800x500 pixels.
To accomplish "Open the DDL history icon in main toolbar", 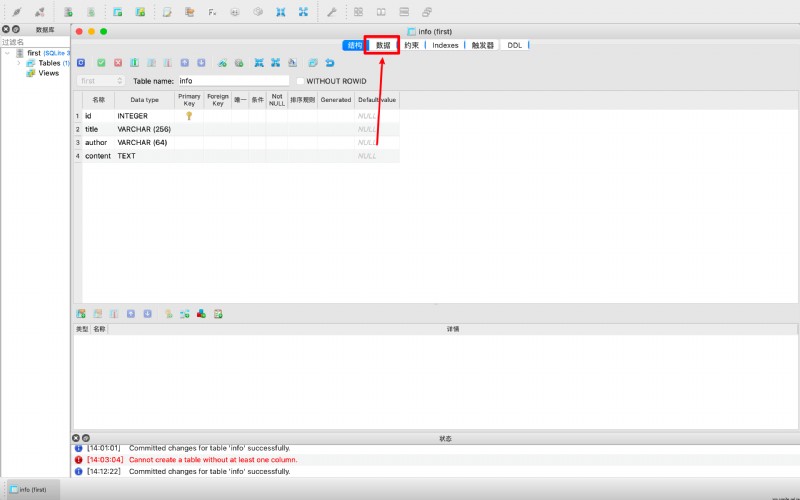I will click(x=189, y=12).
